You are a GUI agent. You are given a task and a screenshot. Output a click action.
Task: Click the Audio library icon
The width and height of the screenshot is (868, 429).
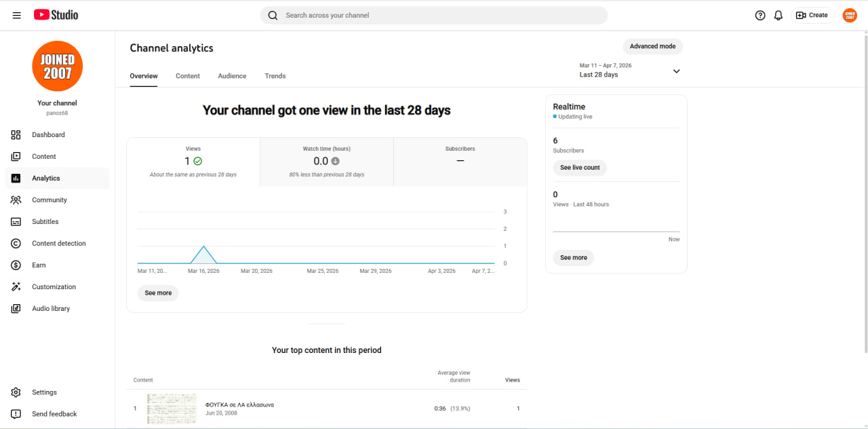[x=16, y=308]
